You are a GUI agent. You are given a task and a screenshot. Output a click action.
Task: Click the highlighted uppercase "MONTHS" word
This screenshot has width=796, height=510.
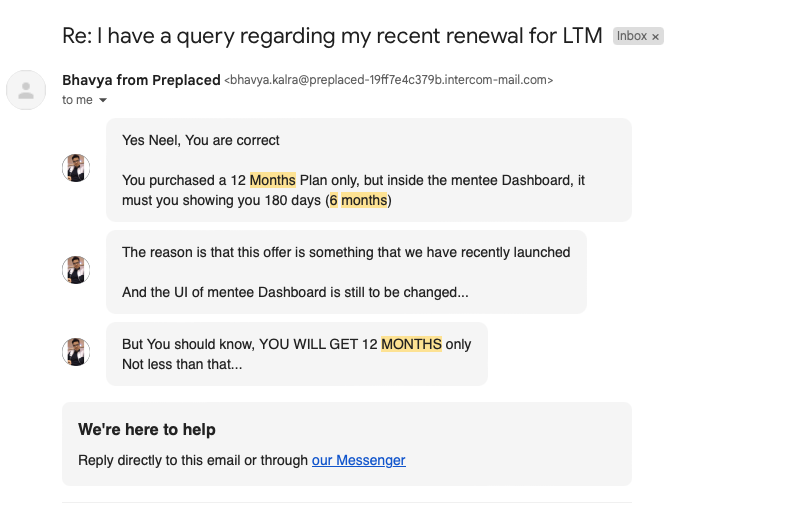point(411,344)
